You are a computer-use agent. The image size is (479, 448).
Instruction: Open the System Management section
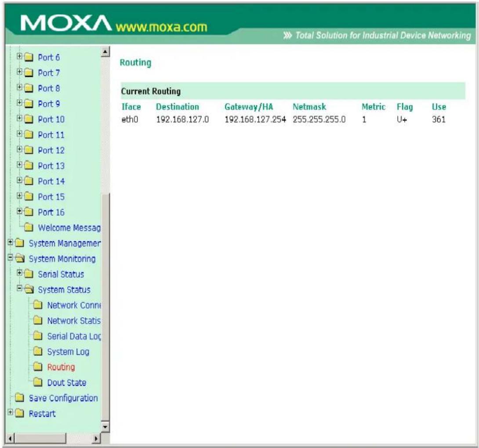point(65,243)
